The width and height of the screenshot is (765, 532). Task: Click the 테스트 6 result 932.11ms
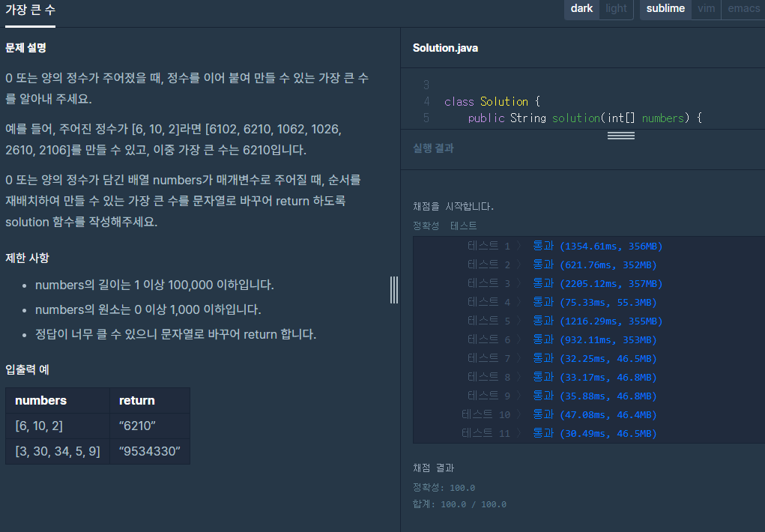click(595, 339)
